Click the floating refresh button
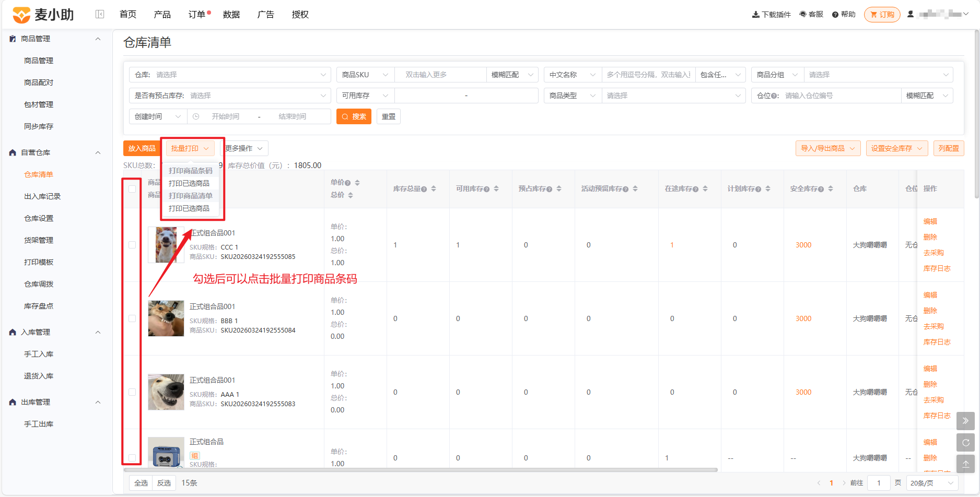The width and height of the screenshot is (980, 497). click(965, 442)
